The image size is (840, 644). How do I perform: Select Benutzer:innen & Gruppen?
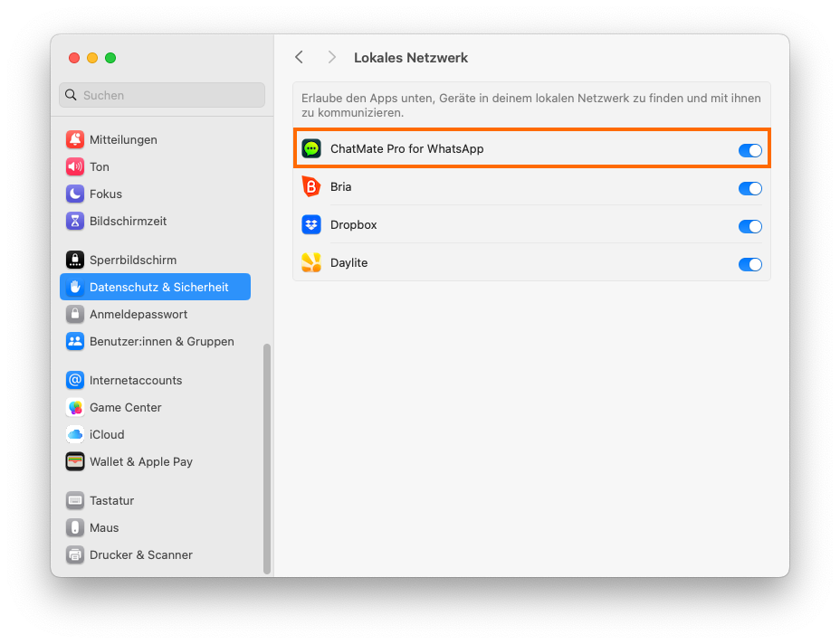(156, 342)
